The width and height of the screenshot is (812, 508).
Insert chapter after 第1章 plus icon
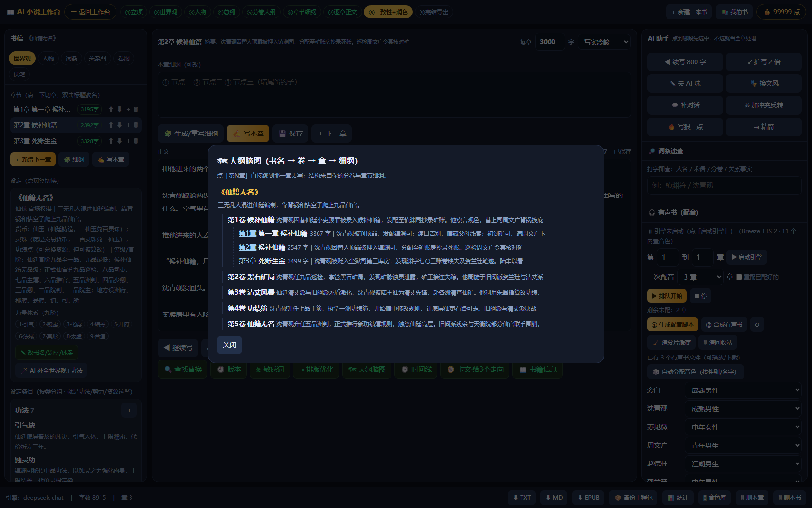[128, 109]
